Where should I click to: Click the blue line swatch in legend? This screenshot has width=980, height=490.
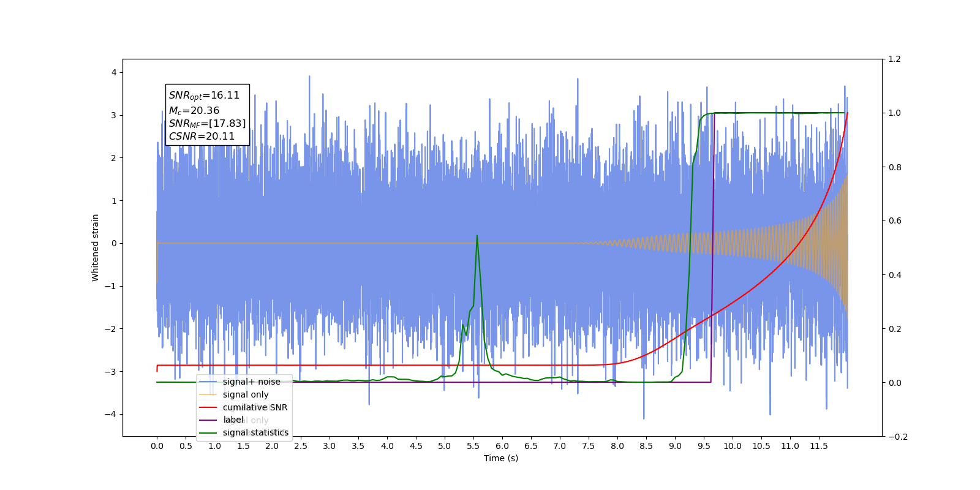pos(208,382)
